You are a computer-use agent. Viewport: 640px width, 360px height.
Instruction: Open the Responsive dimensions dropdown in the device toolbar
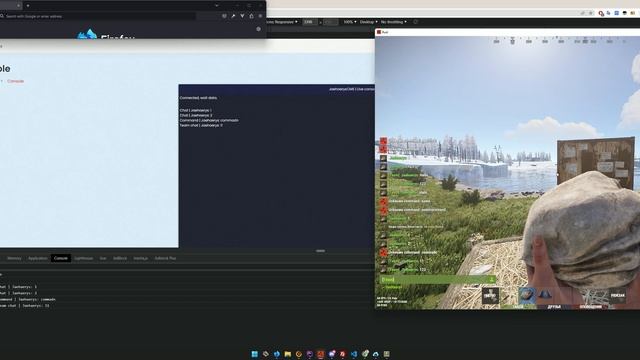(x=282, y=22)
